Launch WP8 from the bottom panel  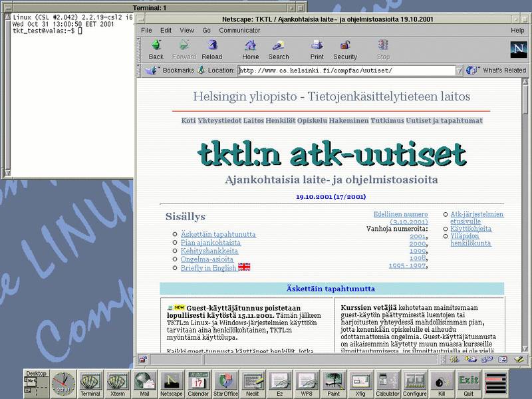coord(307,384)
